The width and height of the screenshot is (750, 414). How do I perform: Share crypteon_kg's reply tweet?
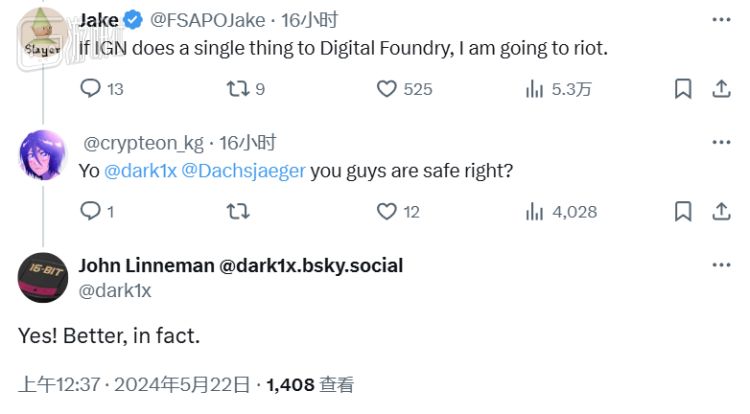pyautogui.click(x=720, y=211)
